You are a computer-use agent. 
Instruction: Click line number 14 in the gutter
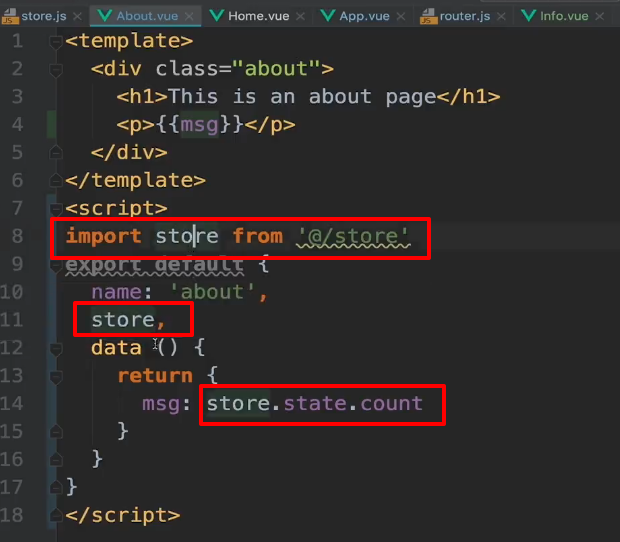12,404
